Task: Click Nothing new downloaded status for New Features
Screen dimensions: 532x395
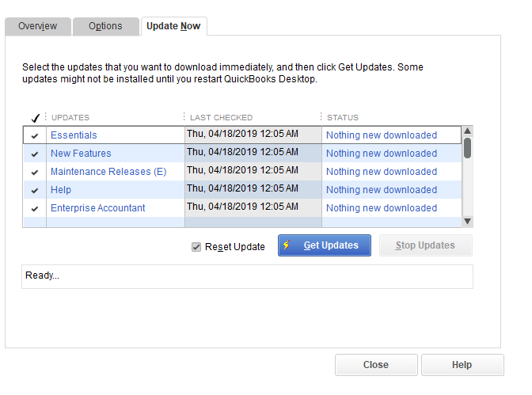Action: click(x=382, y=154)
